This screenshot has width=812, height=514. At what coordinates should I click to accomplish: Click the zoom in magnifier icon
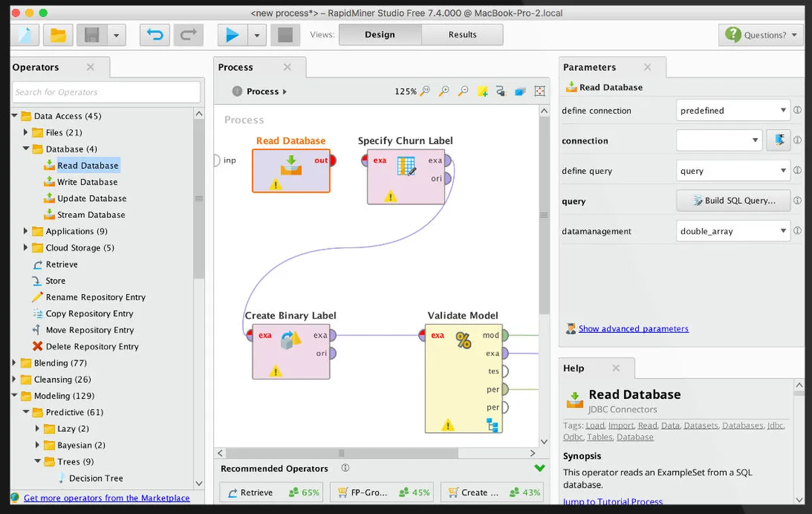tap(444, 91)
